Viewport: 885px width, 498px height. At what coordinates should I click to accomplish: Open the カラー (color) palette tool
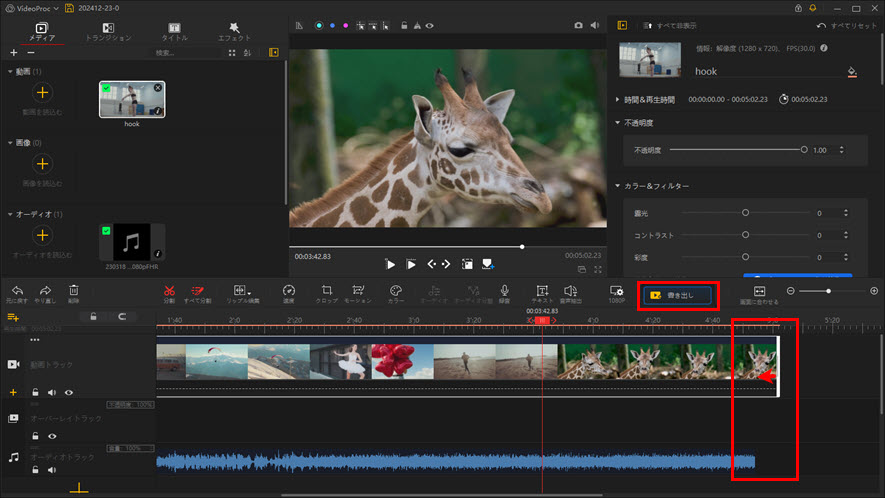tap(396, 290)
